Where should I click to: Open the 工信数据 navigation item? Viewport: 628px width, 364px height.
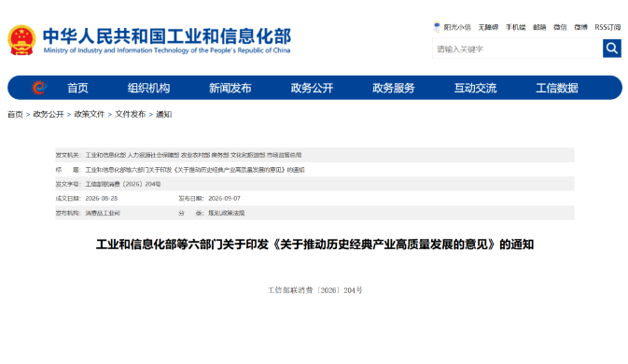[557, 88]
